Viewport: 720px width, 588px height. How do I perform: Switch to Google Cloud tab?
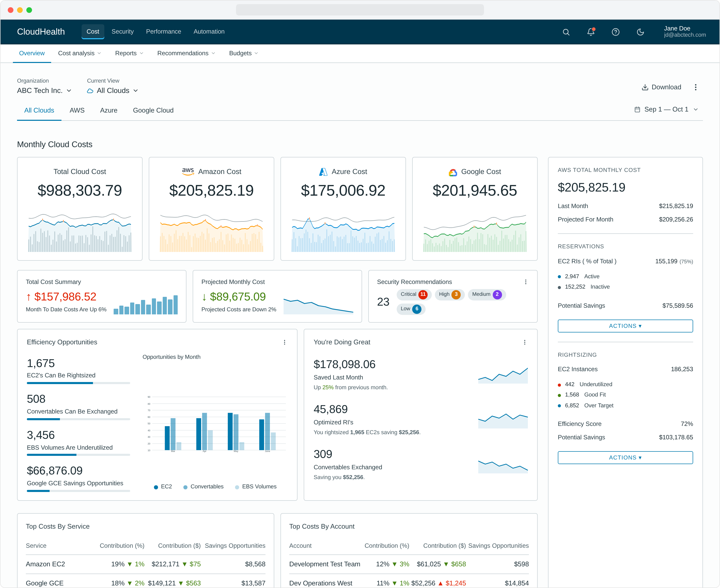point(153,110)
